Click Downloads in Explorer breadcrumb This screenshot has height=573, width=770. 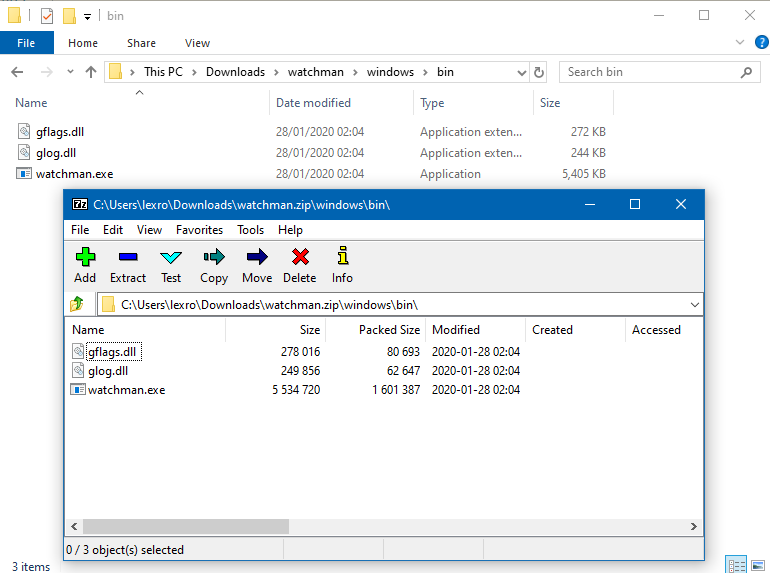coord(235,72)
